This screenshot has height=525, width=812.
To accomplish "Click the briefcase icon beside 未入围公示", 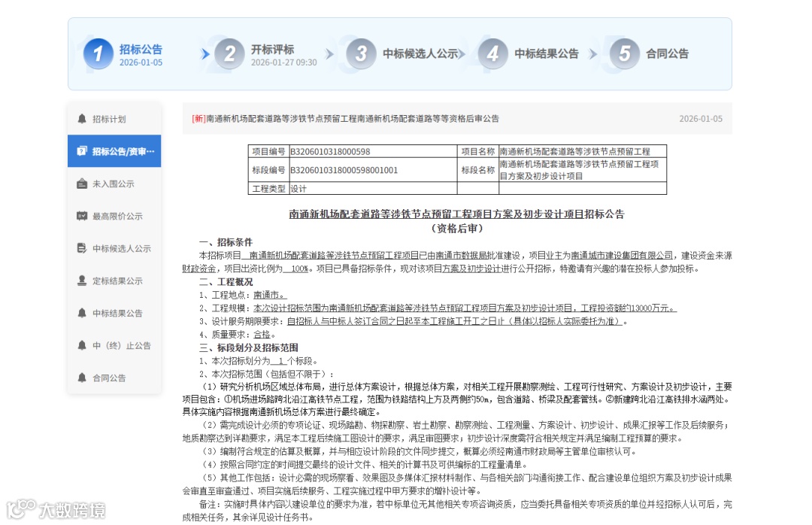I will (x=82, y=184).
